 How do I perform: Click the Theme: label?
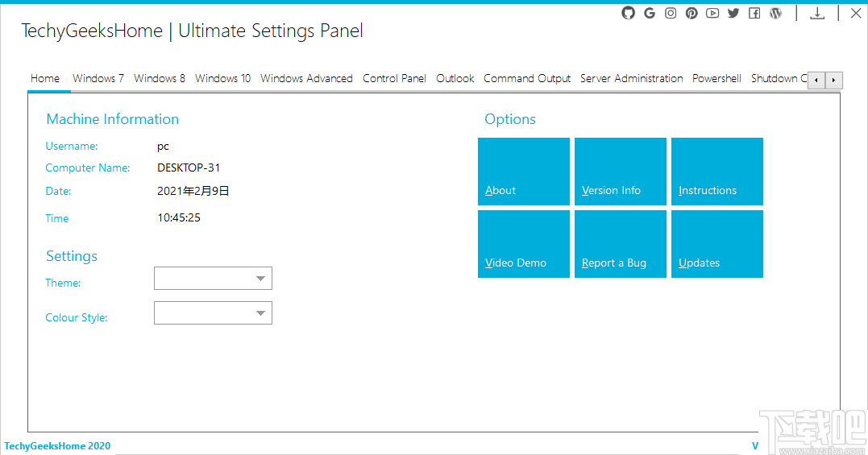tap(63, 283)
